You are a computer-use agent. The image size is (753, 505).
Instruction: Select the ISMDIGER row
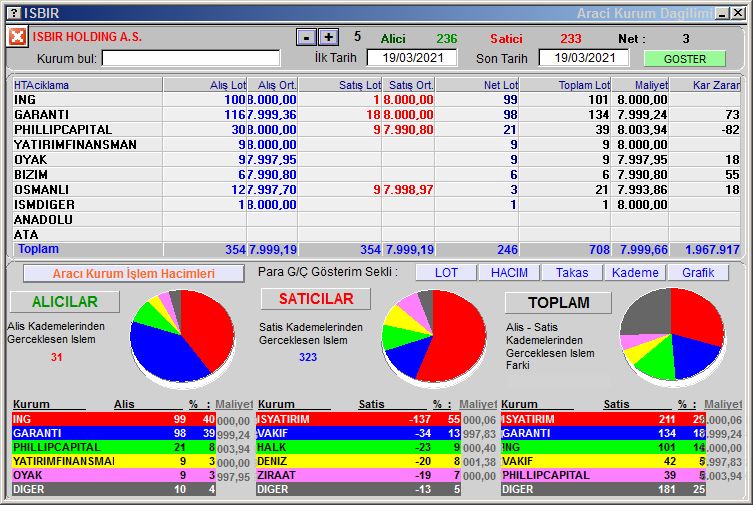point(376,204)
